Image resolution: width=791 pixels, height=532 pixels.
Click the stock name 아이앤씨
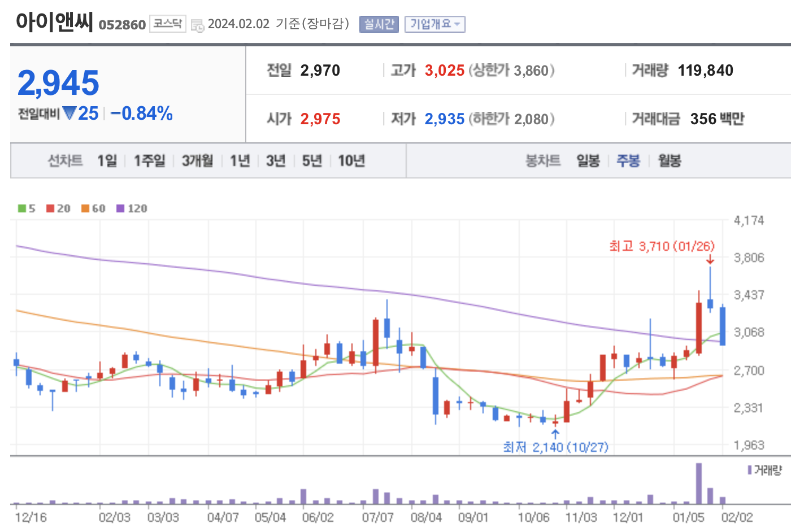tap(54, 23)
